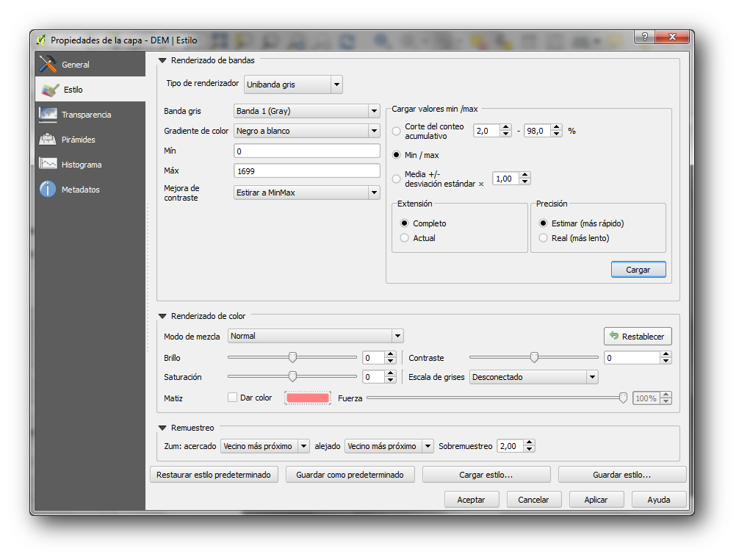Viewport: 739px width, 560px height.
Task: Click the Cargar button
Action: coord(638,270)
